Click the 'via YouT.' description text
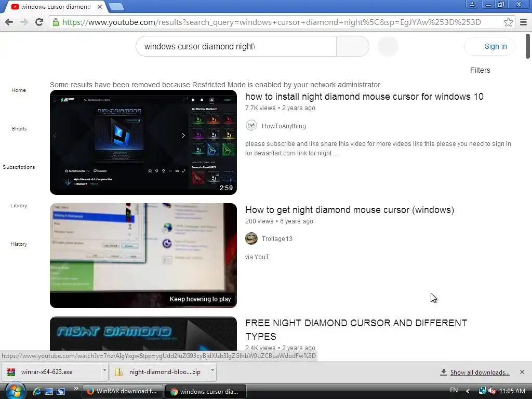Screen dimensions: 532x399 [258, 257]
